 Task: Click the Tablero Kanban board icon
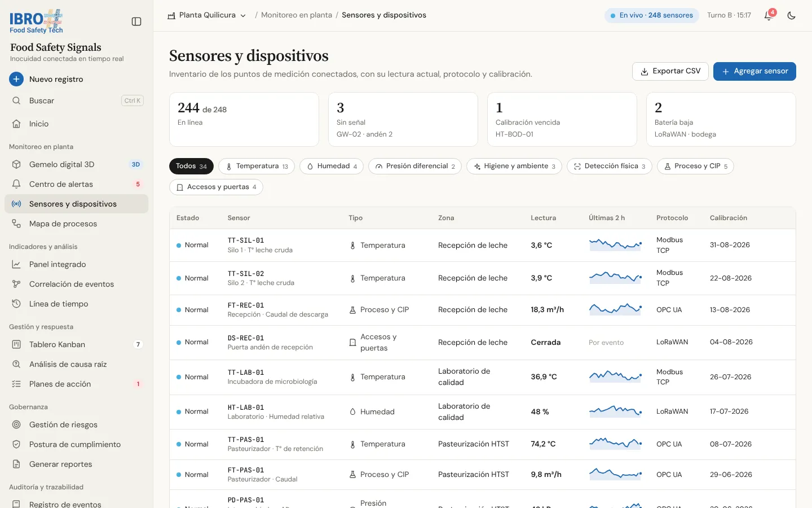tap(16, 344)
